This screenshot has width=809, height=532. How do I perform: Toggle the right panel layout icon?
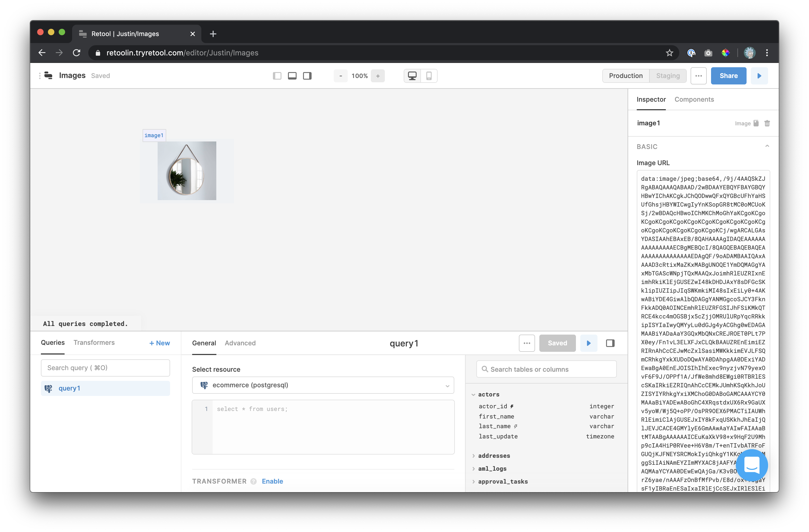[307, 76]
